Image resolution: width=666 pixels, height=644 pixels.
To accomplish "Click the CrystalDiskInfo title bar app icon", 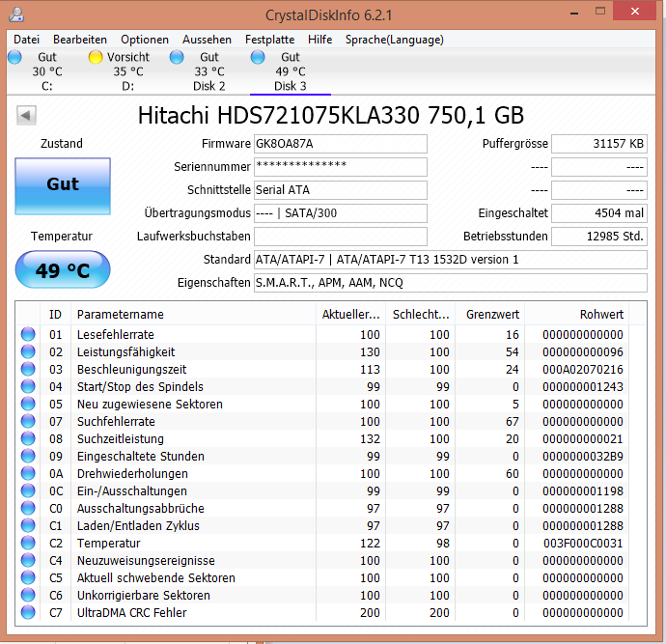I will point(16,14).
